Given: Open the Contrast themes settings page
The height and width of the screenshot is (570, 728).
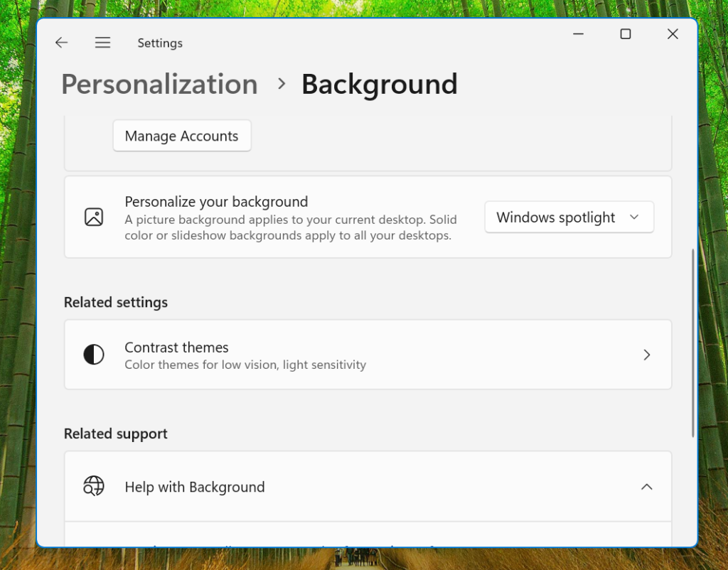Looking at the screenshot, I should click(x=368, y=354).
